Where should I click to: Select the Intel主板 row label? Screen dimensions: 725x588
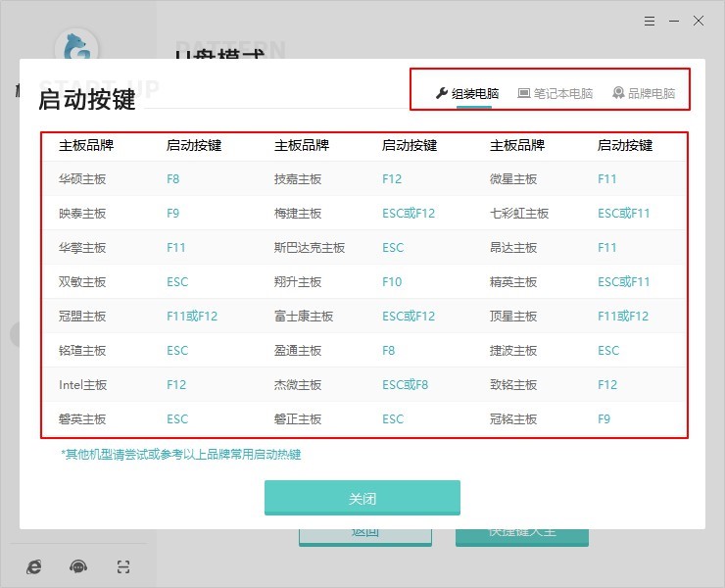[x=82, y=385]
